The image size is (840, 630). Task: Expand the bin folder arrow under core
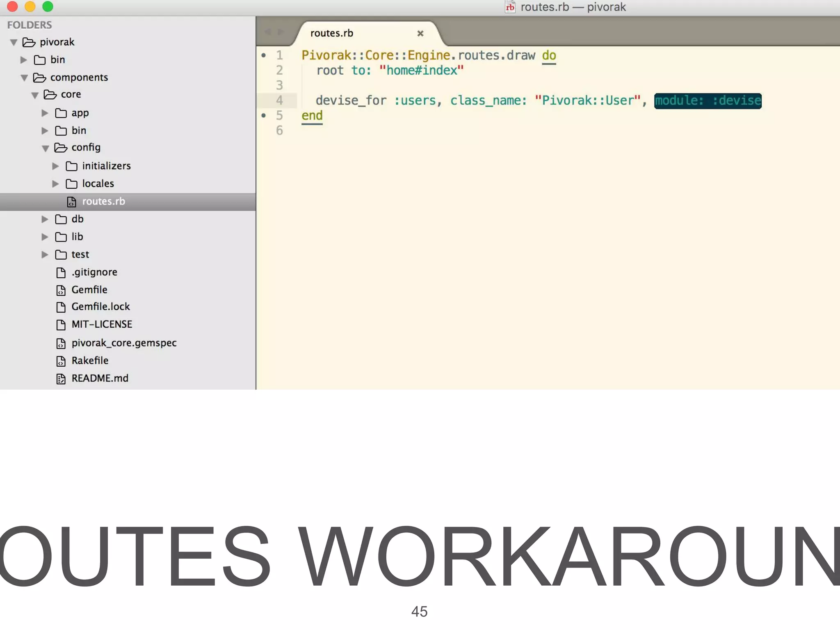click(x=45, y=130)
